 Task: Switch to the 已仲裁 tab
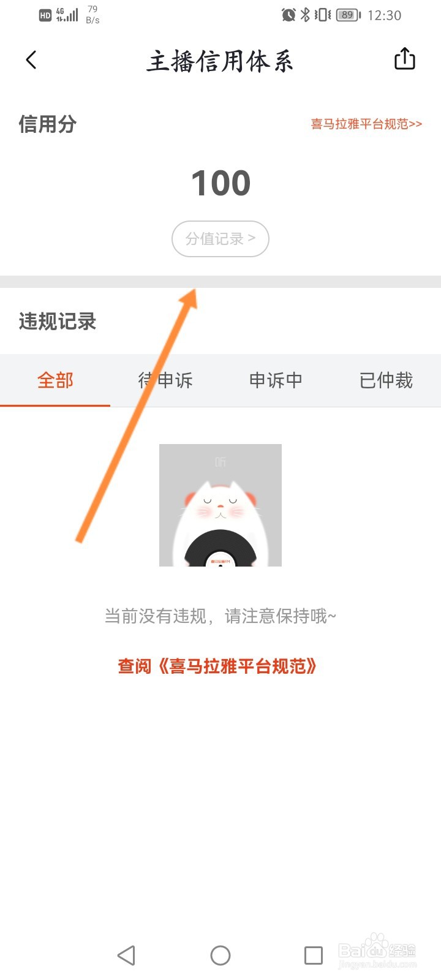386,380
